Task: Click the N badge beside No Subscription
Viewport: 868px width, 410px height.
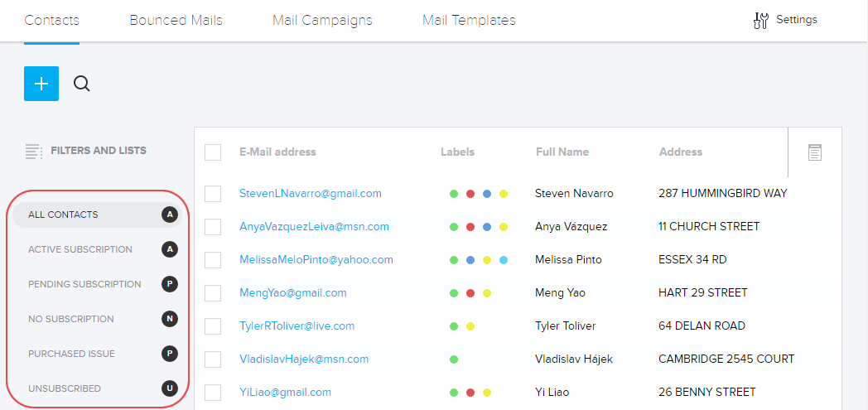Action: click(170, 319)
